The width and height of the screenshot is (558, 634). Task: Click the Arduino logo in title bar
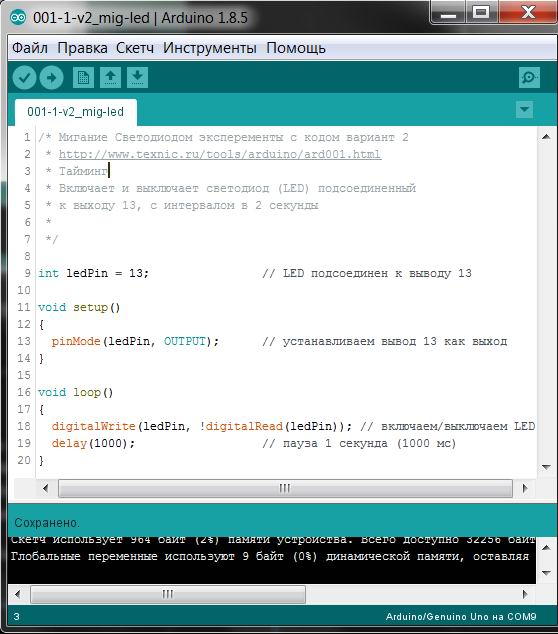(x=18, y=17)
